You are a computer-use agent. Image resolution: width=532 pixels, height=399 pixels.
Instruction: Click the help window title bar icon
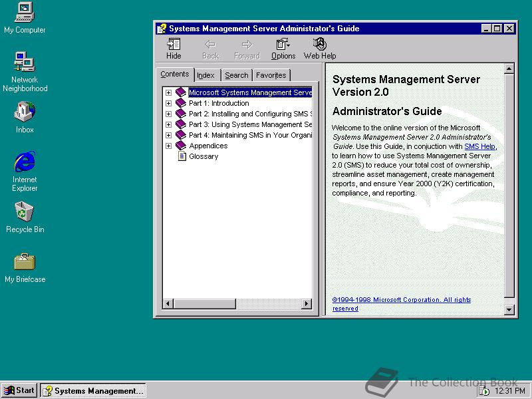click(x=162, y=29)
